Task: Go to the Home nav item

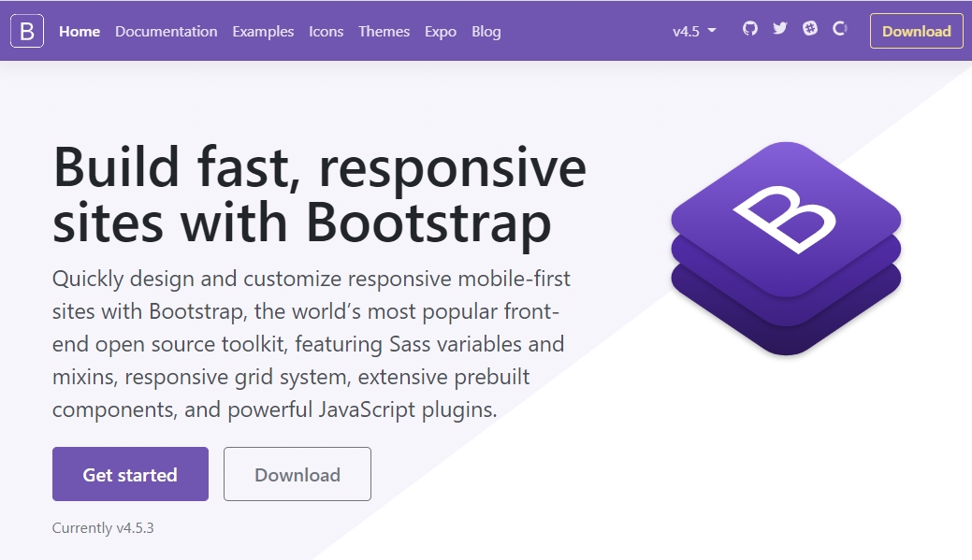Action: (80, 32)
